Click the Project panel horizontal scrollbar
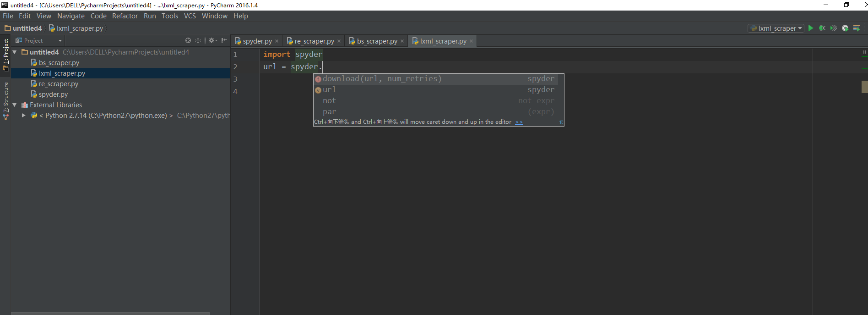 [110, 314]
